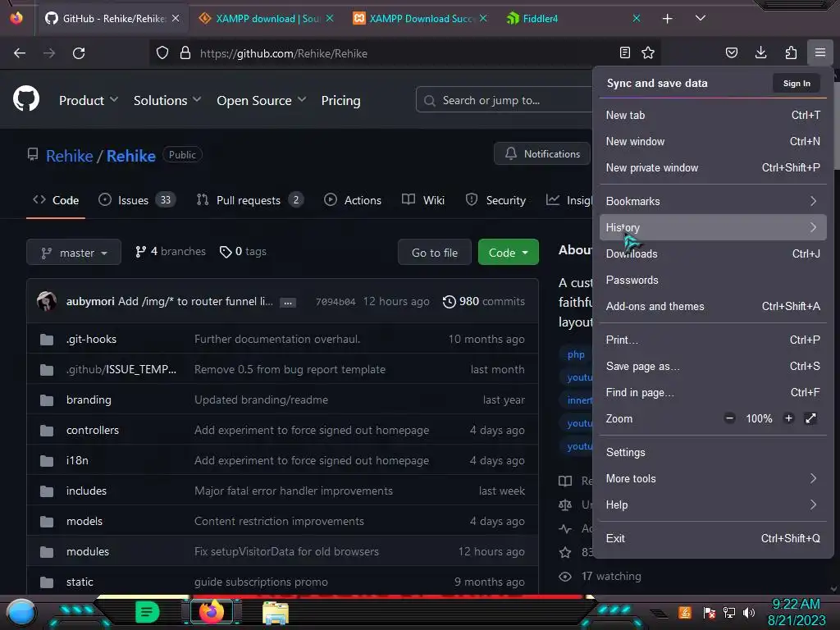Viewport: 840px width, 630px height.
Task: Close the XAMPP download SourceForge tab
Action: pos(330,18)
